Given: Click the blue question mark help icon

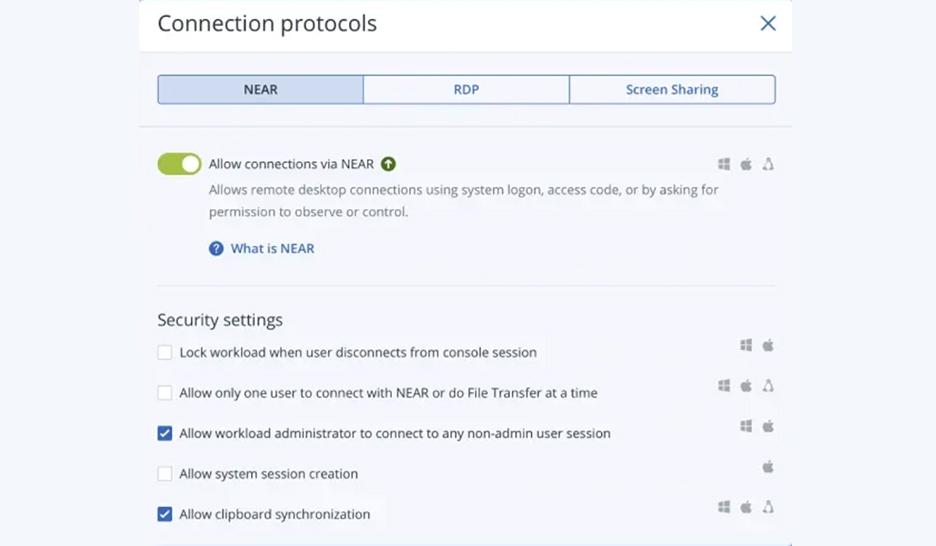Looking at the screenshot, I should click(216, 249).
